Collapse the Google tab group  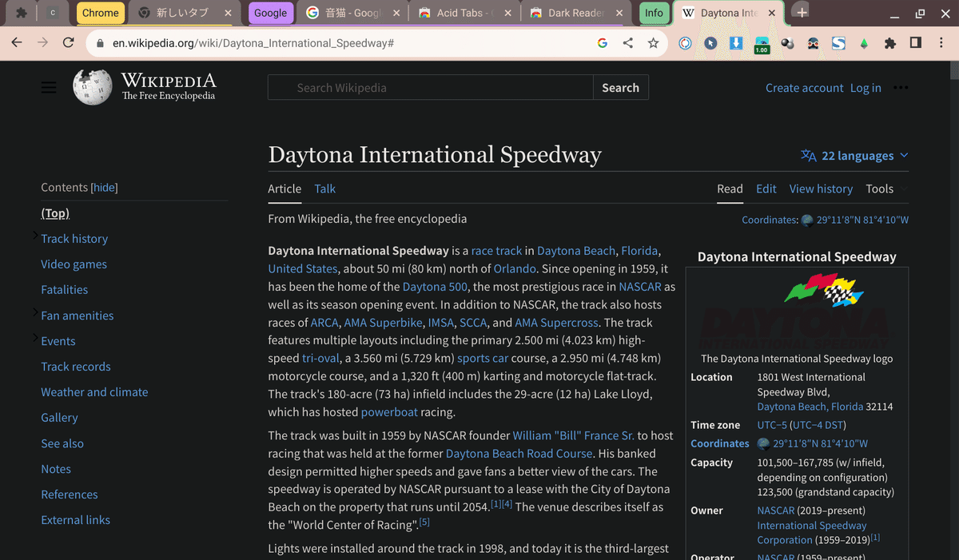point(270,13)
